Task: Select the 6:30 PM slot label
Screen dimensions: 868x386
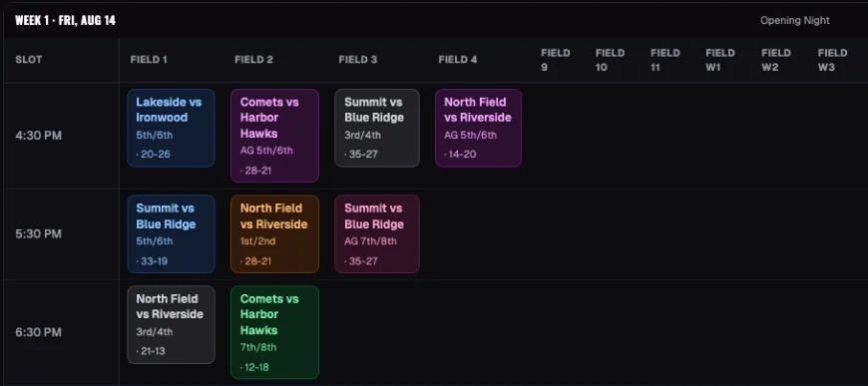Action: point(38,332)
